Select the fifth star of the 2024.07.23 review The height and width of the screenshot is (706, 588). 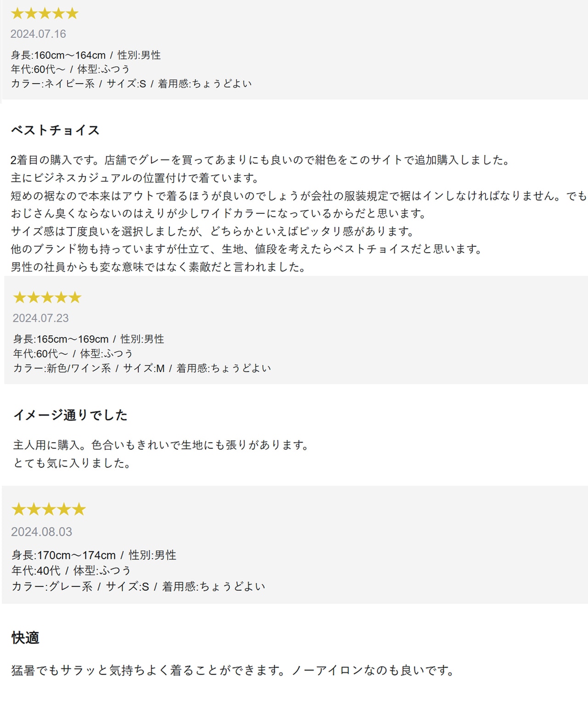click(75, 298)
